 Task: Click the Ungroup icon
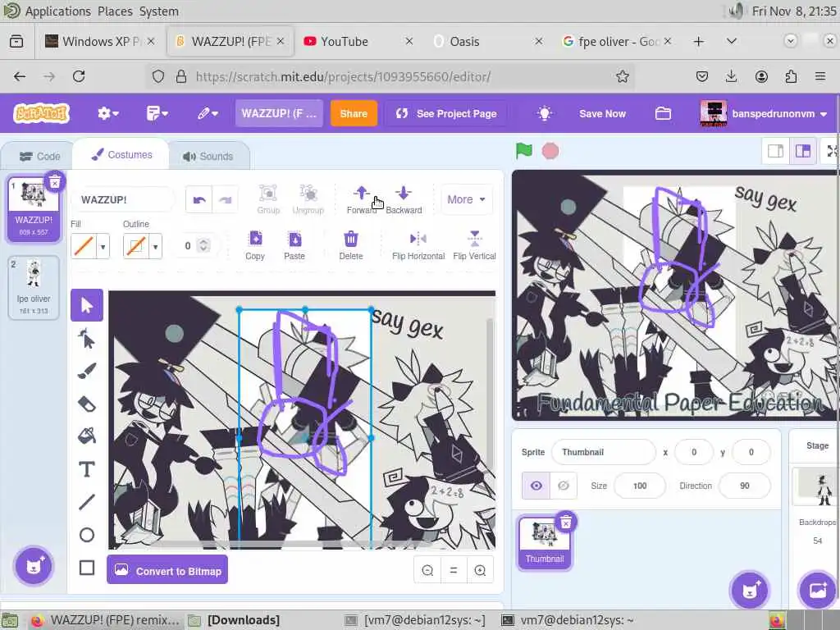(308, 199)
